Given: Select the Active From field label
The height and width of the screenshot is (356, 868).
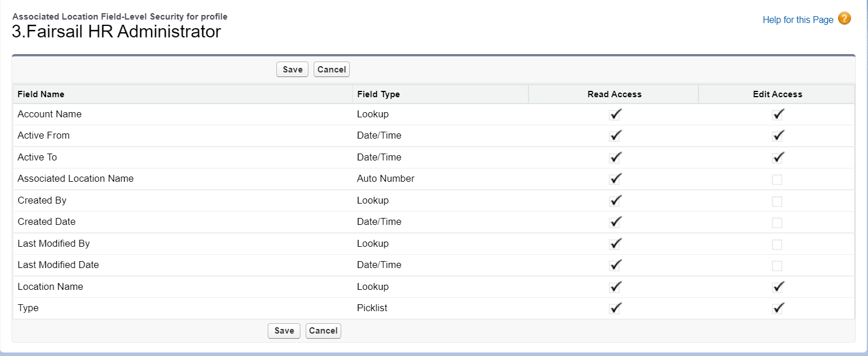Looking at the screenshot, I should (x=44, y=136).
